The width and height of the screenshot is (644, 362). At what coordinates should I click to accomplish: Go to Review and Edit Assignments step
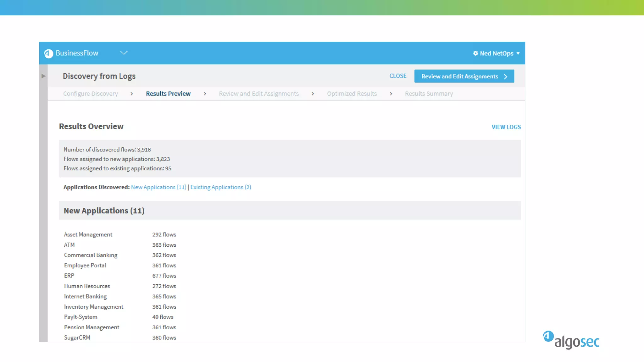(x=258, y=94)
